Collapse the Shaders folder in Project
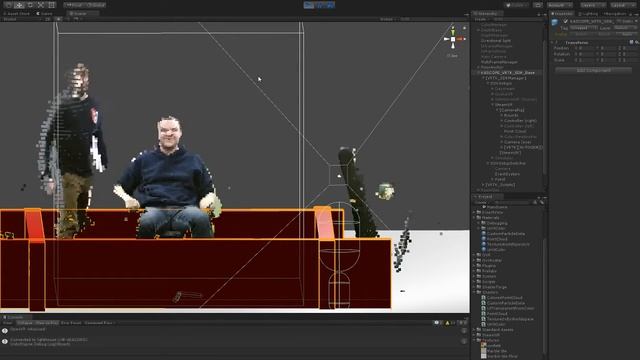 [475, 292]
